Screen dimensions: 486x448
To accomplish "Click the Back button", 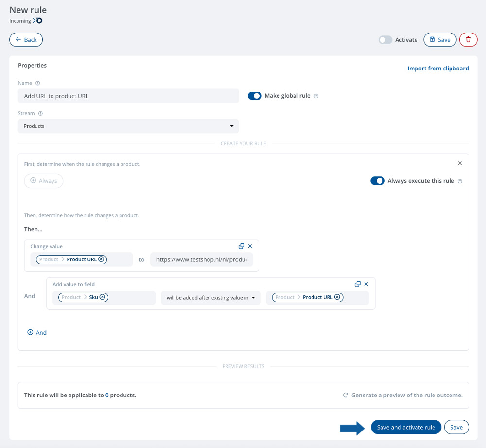I will (x=26, y=40).
